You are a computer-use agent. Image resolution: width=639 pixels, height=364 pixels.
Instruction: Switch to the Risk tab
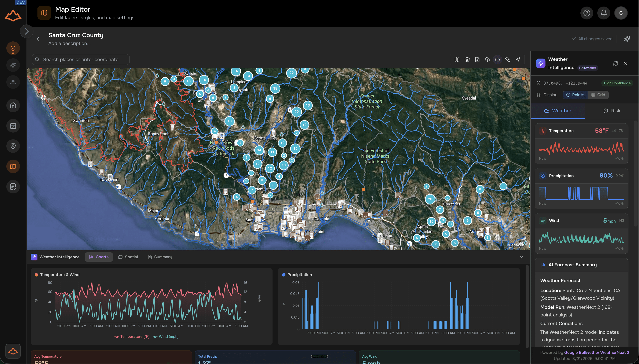coord(611,111)
